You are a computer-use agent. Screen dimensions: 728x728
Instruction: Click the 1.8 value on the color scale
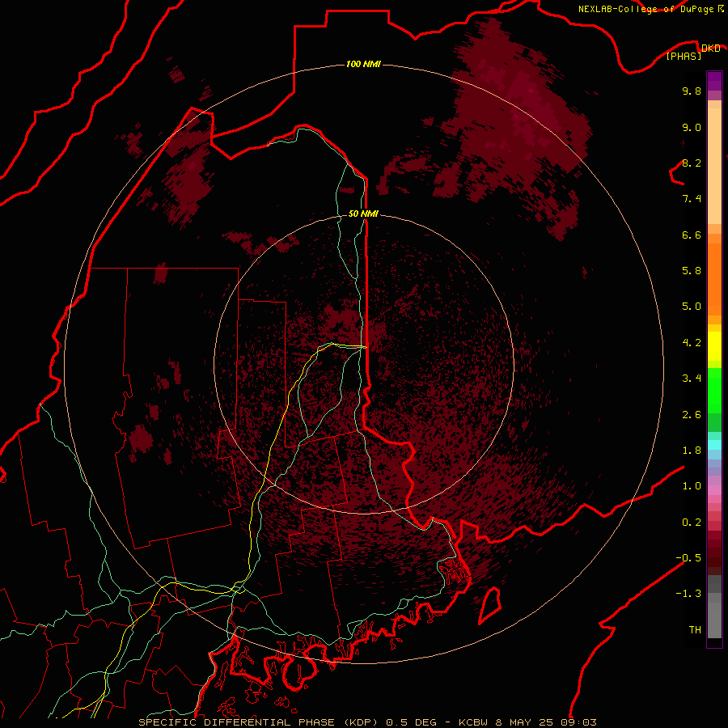tap(692, 451)
